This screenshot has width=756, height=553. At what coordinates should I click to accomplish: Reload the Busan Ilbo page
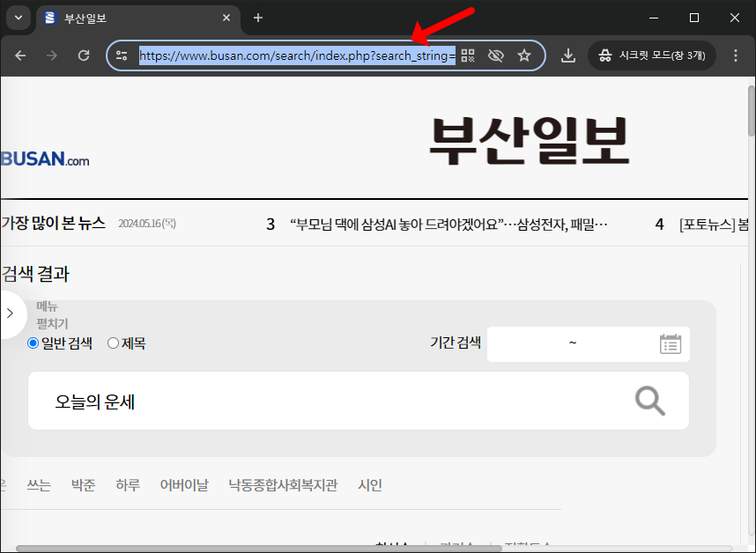[x=84, y=55]
